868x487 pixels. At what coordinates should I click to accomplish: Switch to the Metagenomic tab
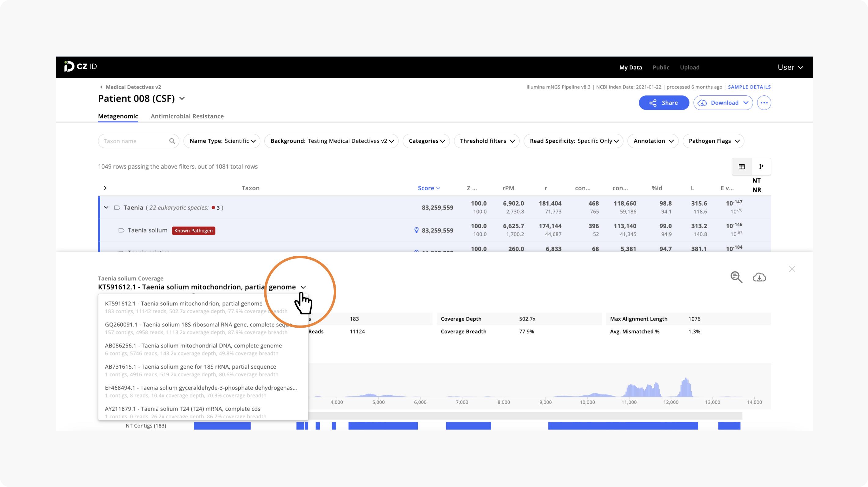click(118, 116)
